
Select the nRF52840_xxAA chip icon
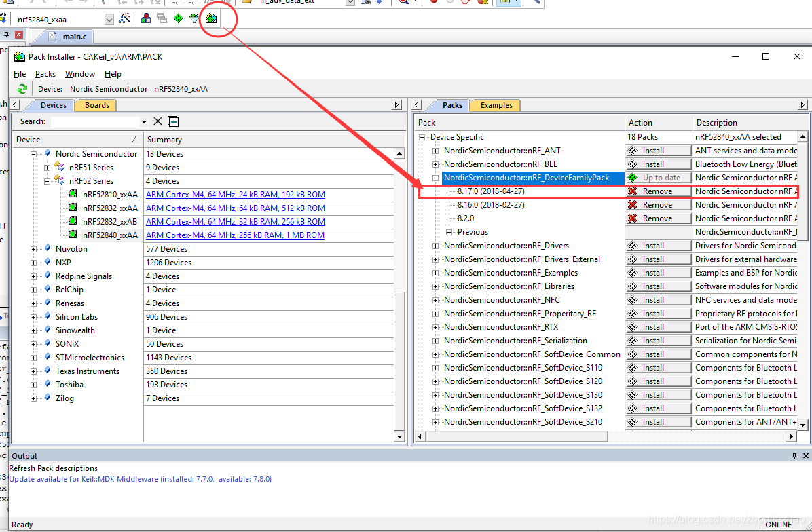coord(73,234)
